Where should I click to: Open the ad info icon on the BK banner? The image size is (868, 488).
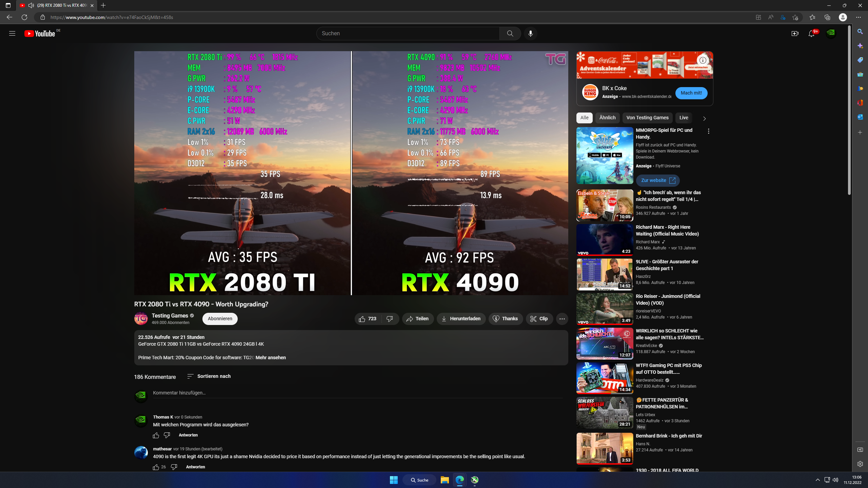click(703, 60)
